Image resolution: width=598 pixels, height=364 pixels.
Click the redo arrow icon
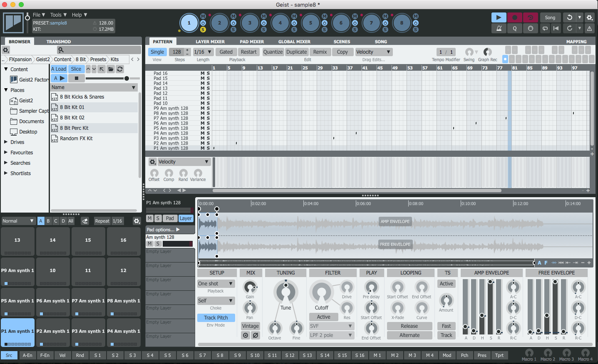[x=569, y=28]
